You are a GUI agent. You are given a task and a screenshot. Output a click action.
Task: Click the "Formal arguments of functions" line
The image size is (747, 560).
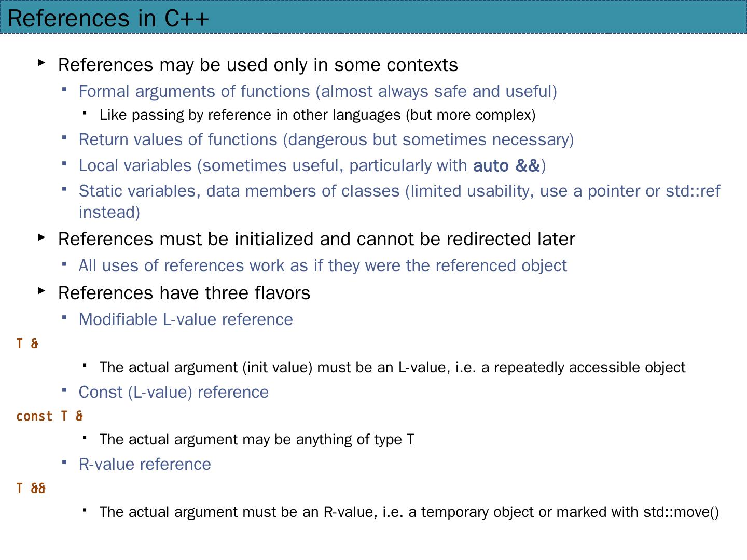coord(317,92)
